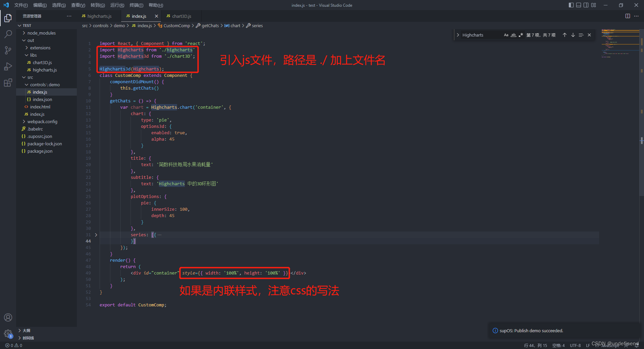This screenshot has width=644, height=349.
Task: Open the Accounts menu
Action: pos(8,317)
